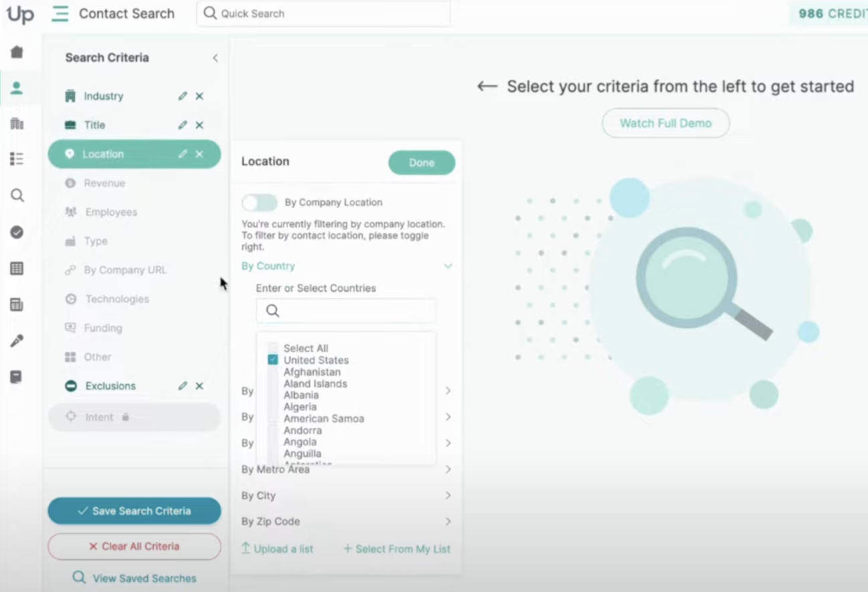868x592 pixels.
Task: Click Clear All Criteria
Action: point(134,547)
